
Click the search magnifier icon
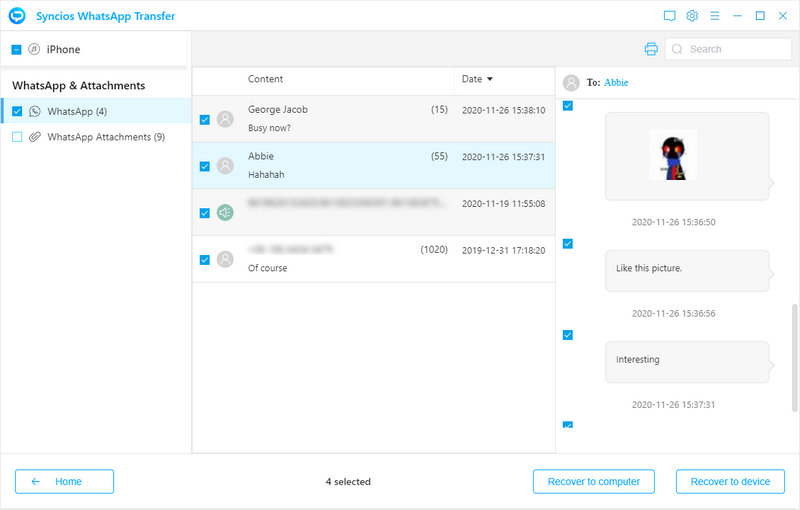pos(677,49)
